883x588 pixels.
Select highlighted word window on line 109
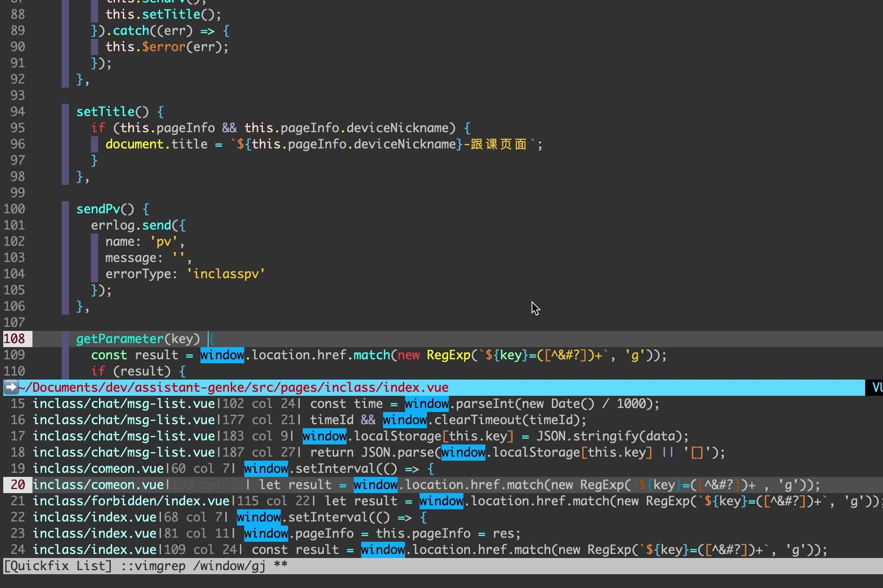pyautogui.click(x=222, y=355)
